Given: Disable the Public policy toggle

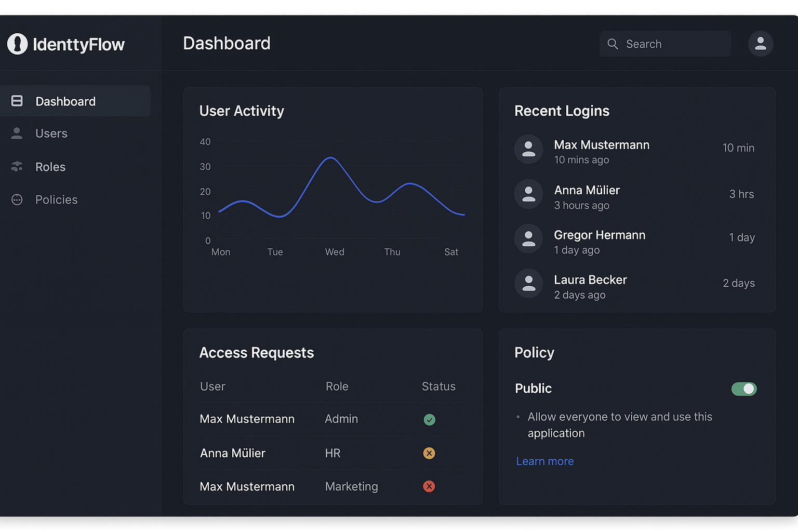Looking at the screenshot, I should (x=744, y=389).
